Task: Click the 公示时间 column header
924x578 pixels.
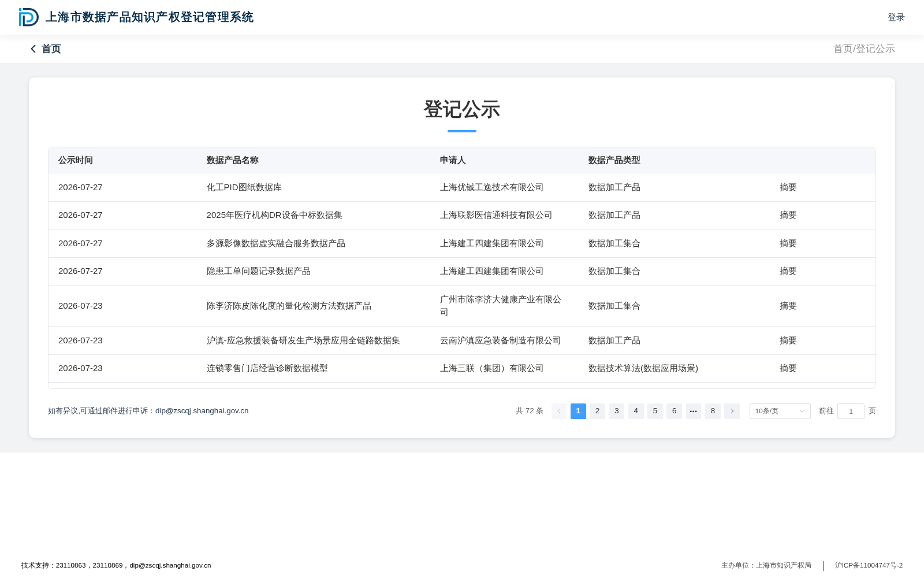Action: [x=76, y=160]
